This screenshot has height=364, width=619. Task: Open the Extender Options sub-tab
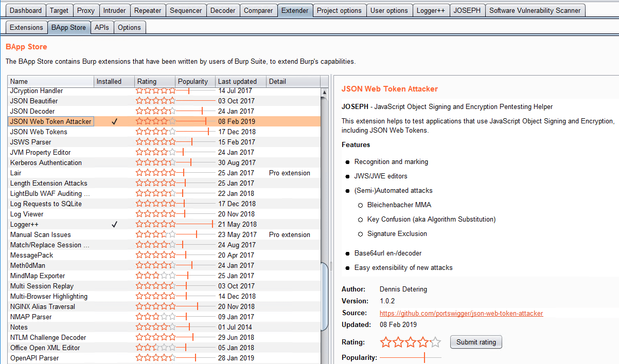[x=129, y=27]
